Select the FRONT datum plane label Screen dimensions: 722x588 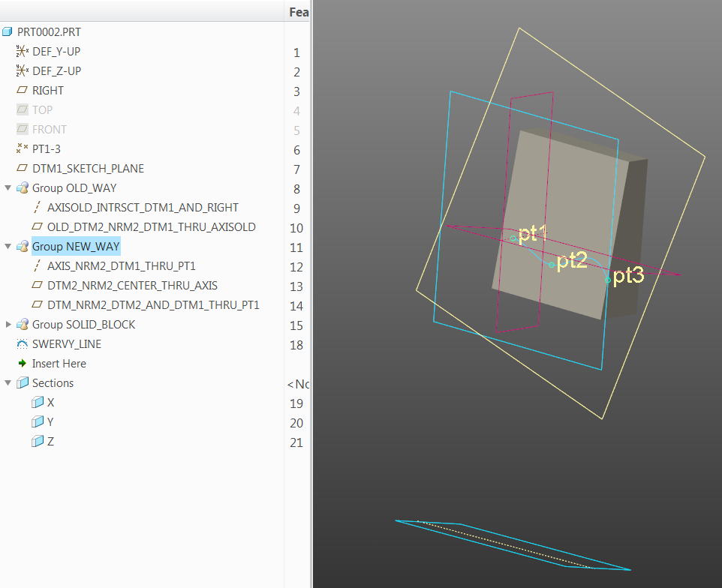(x=50, y=129)
